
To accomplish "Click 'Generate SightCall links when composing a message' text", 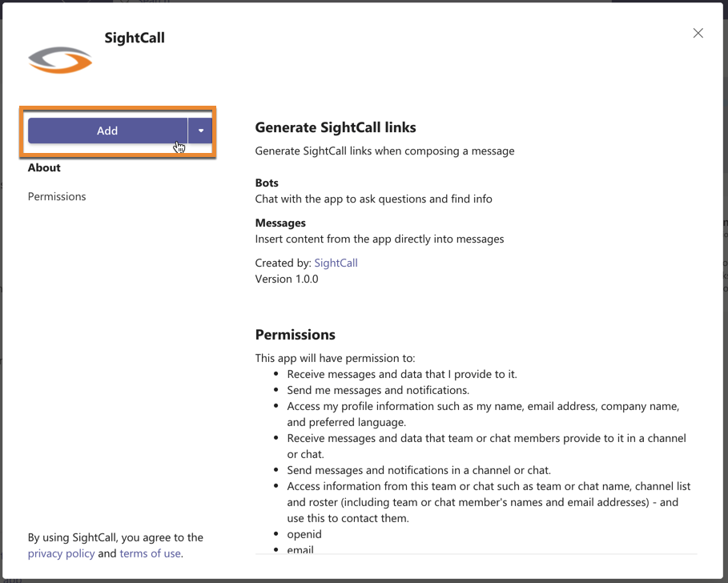I will click(385, 151).
